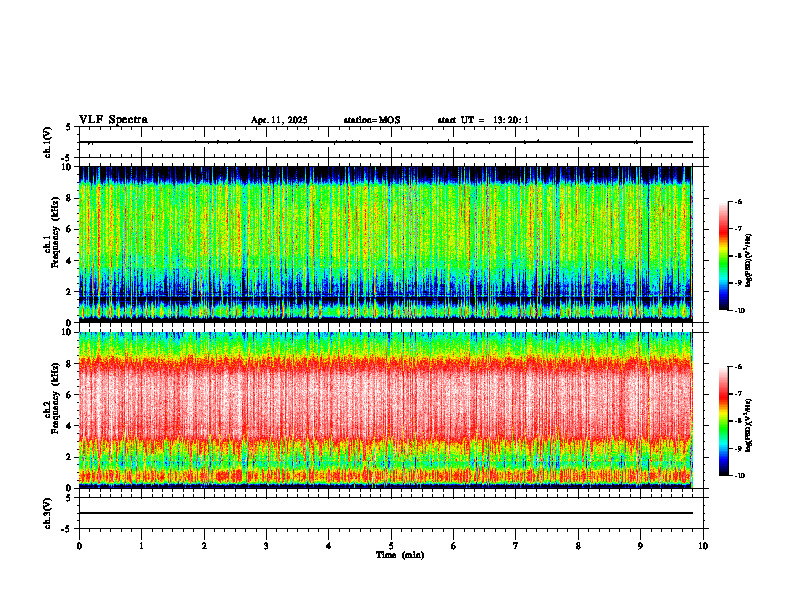Click time axis tick label '0' at bottom
The width and height of the screenshot is (792, 612).
tap(79, 546)
